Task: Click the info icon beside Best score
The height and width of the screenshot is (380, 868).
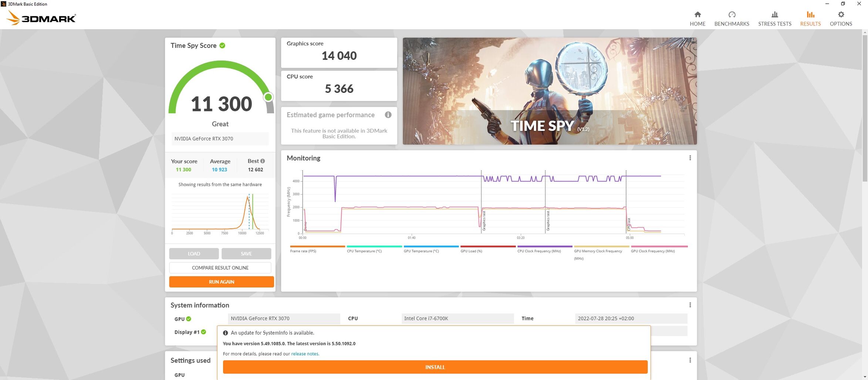Action: click(x=263, y=161)
